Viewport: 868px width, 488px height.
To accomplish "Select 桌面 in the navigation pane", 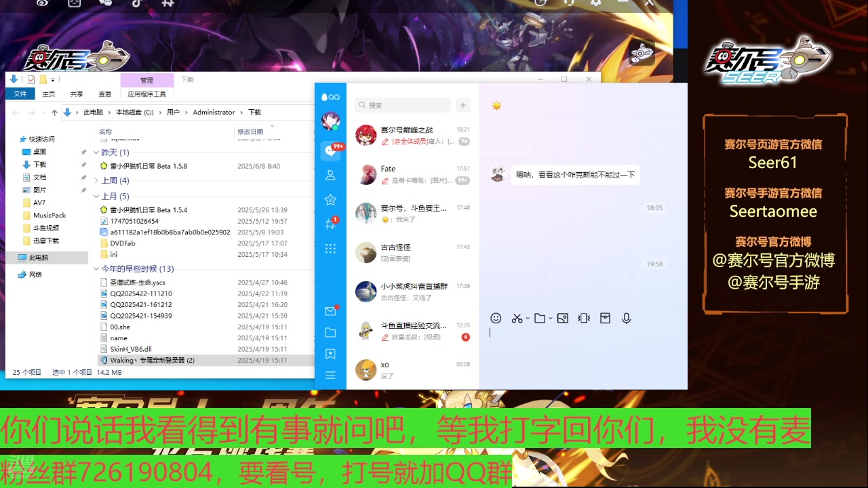I will point(40,152).
